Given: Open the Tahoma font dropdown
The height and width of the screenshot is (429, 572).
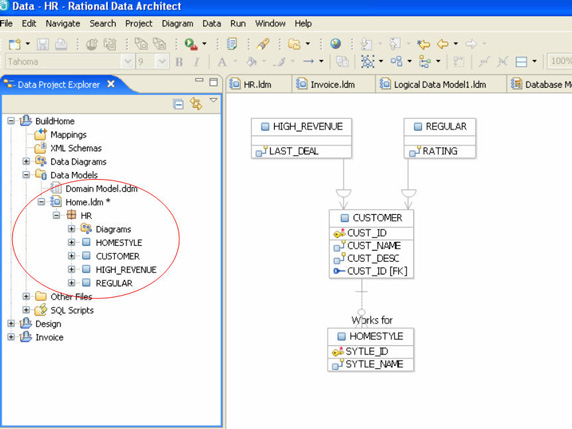Looking at the screenshot, I should coord(127,62).
